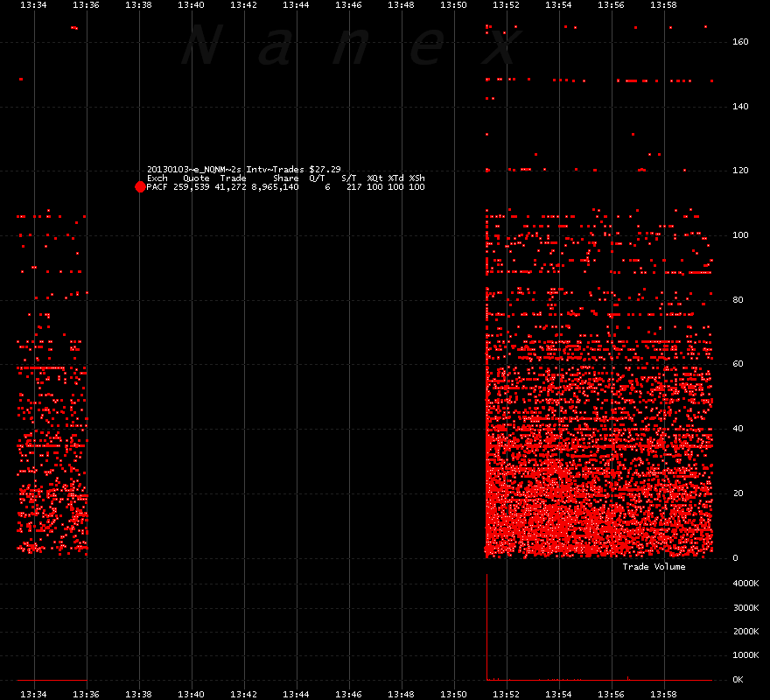This screenshot has height=700, width=770.
Task: Click the '13:56' label on bottom time axis
Action: [x=611, y=695]
